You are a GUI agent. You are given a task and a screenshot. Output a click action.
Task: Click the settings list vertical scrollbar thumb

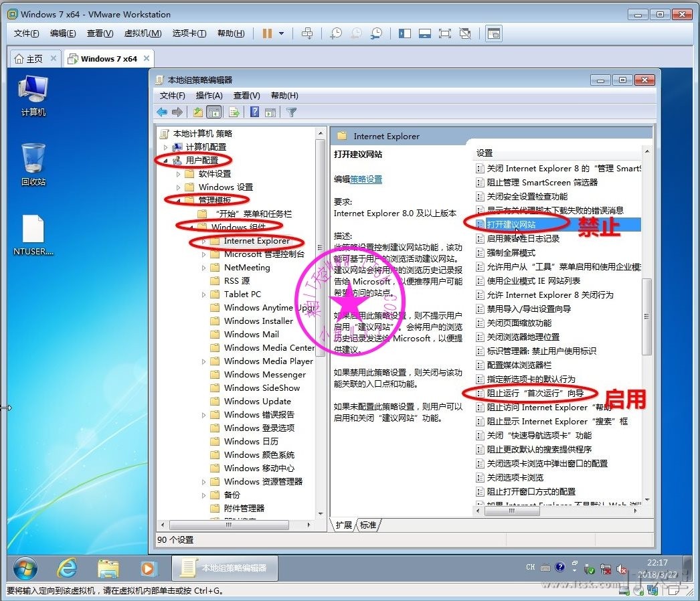point(646,316)
